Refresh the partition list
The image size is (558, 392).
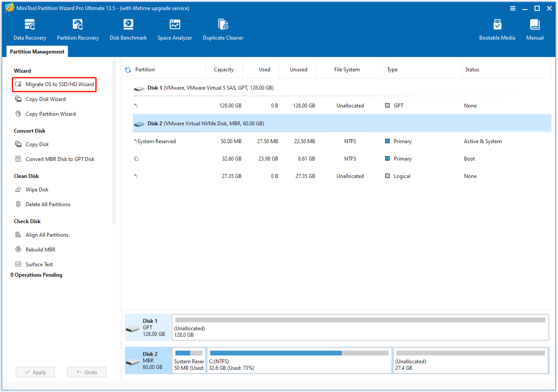pos(128,69)
